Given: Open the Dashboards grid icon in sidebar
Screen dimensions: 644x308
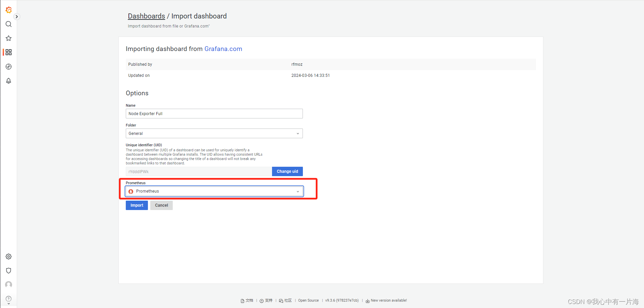Looking at the screenshot, I should (x=9, y=52).
